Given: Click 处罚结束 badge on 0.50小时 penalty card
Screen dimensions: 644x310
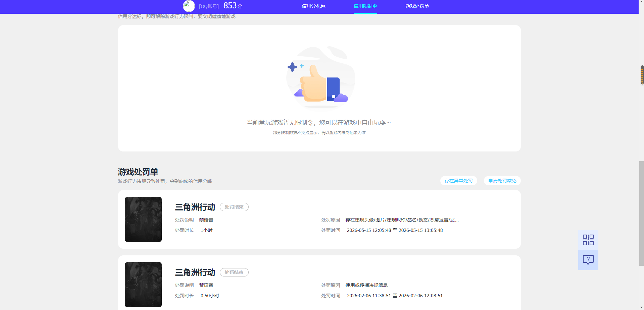Looking at the screenshot, I should 234,272.
